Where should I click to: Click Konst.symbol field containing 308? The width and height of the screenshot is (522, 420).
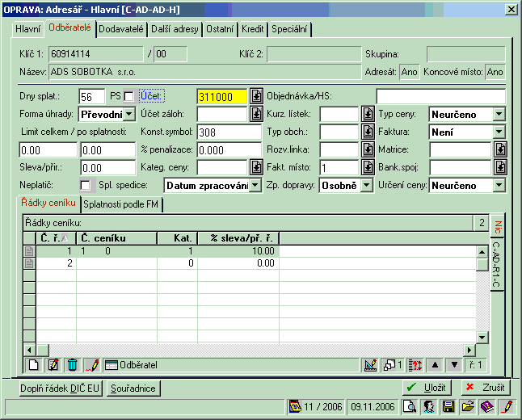229,132
